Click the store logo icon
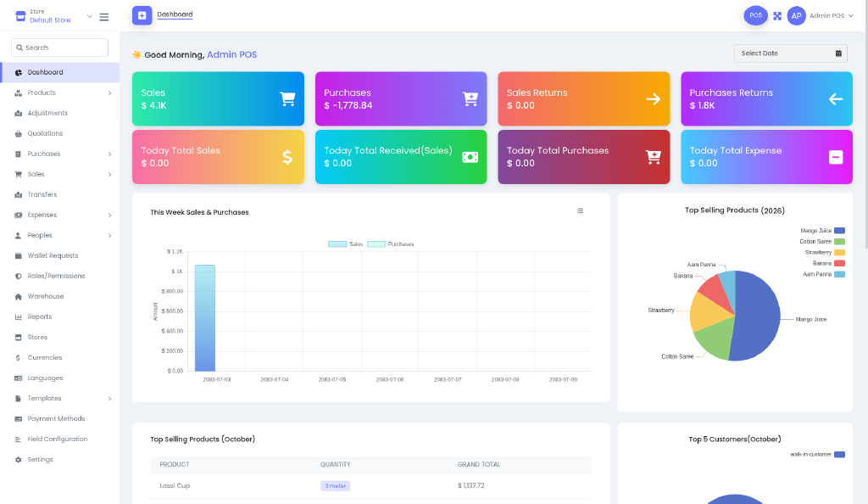The image size is (868, 504). click(20, 16)
